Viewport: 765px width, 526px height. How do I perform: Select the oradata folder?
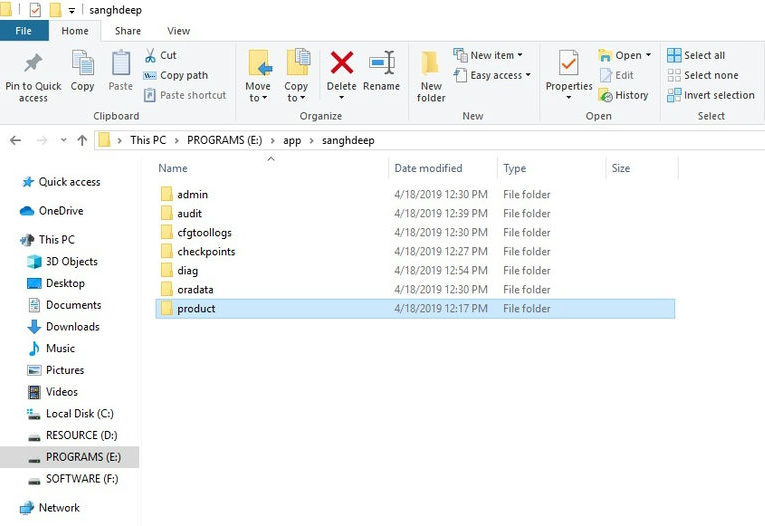[x=415, y=289]
